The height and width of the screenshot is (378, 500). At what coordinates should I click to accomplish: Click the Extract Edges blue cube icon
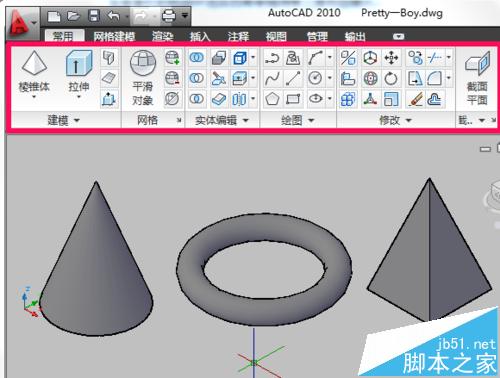coord(240,58)
